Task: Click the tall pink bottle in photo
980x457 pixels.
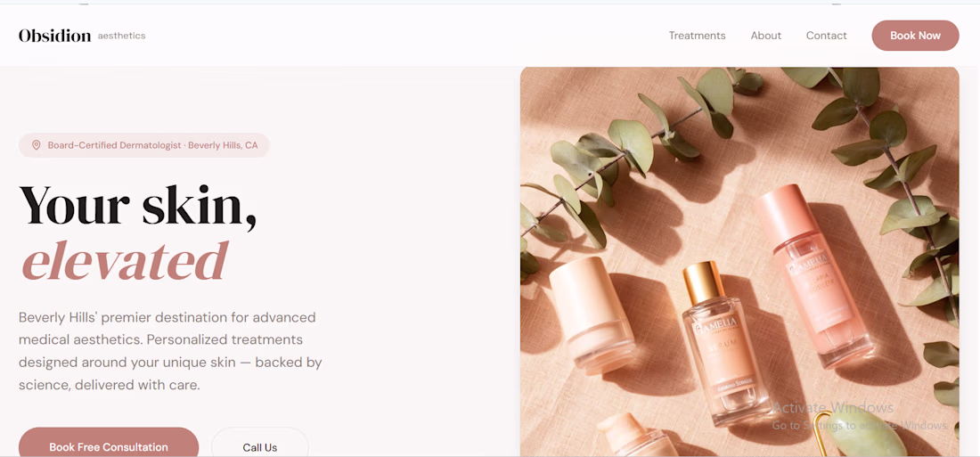Action: click(x=813, y=275)
